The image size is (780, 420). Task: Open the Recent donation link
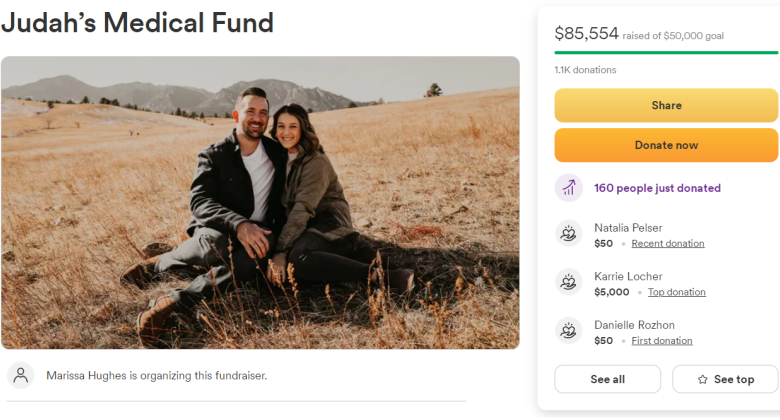tap(668, 243)
